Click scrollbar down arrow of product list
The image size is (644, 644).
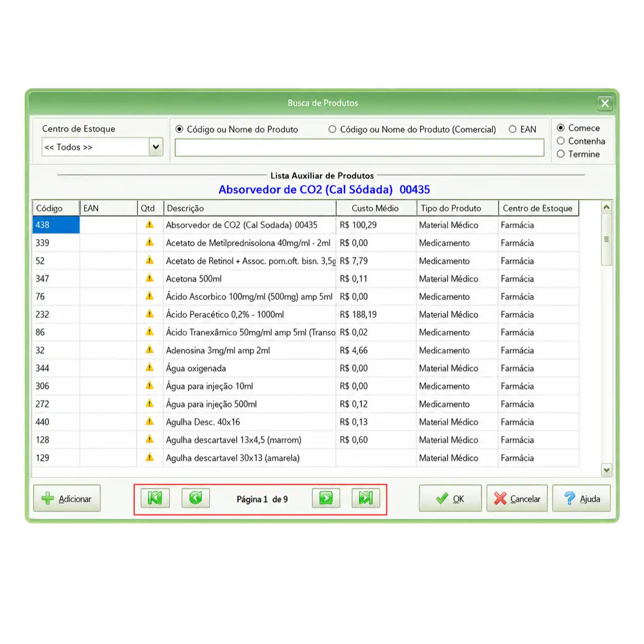(607, 470)
